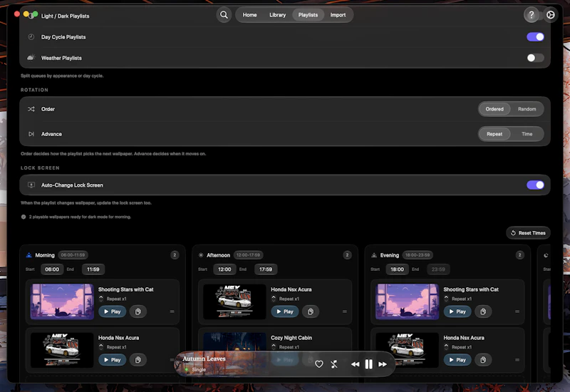Click copy icon for Evening Shooting Stars with Cat
Screen dimensions: 570x392
[x=483, y=311]
